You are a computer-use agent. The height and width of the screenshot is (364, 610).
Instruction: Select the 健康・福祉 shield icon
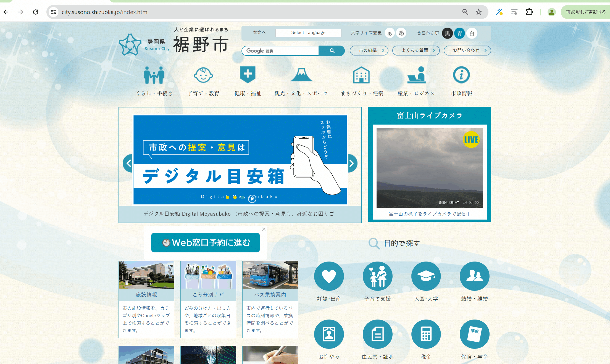click(248, 75)
